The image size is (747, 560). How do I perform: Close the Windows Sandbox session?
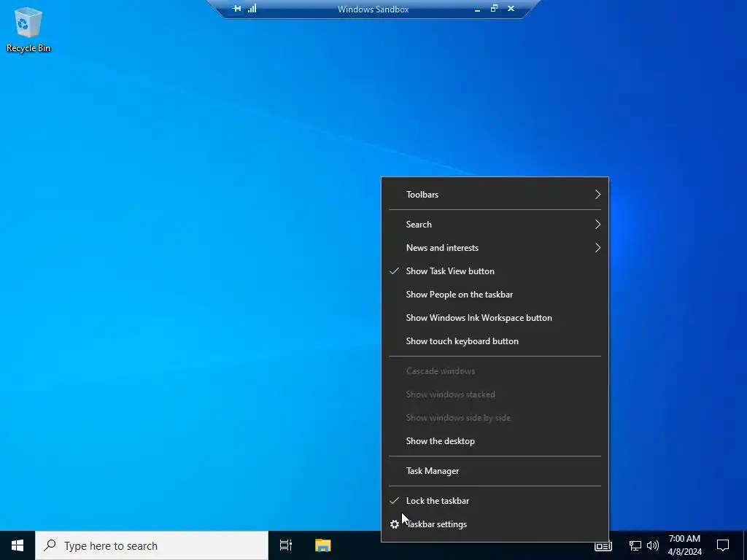click(511, 8)
